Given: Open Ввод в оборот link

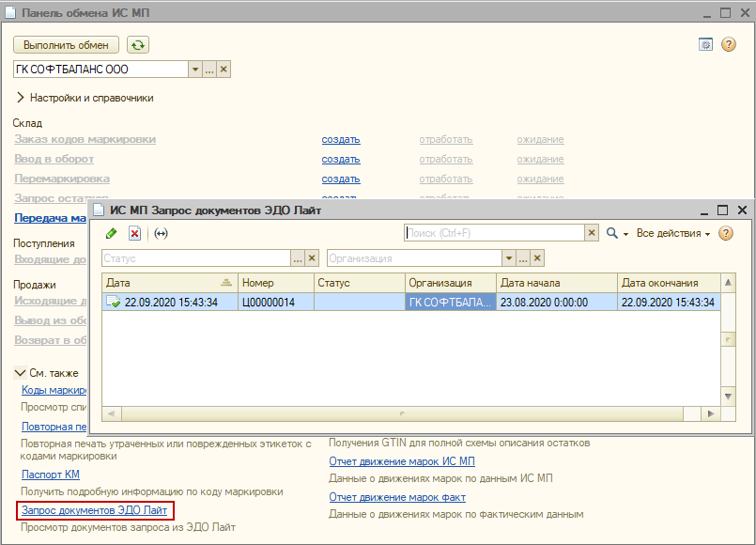Looking at the screenshot, I should click(x=54, y=159).
